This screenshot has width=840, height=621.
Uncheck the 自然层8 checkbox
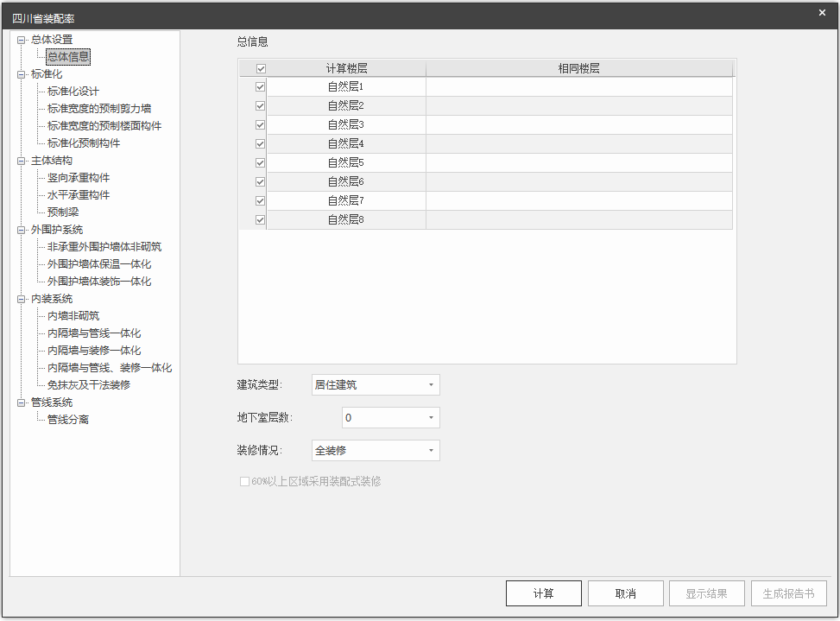coord(261,220)
